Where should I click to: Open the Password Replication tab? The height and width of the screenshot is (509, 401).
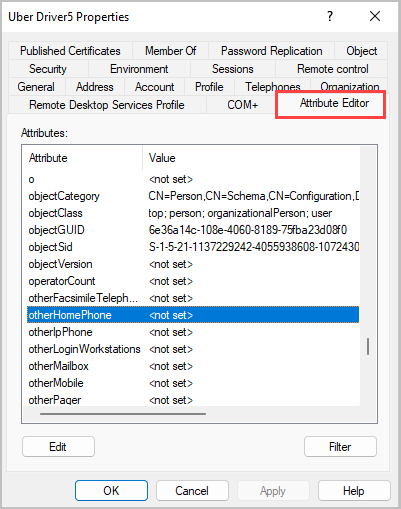(271, 51)
